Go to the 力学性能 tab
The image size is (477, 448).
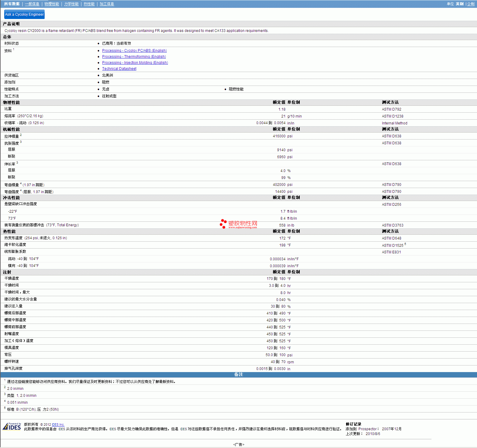click(71, 4)
